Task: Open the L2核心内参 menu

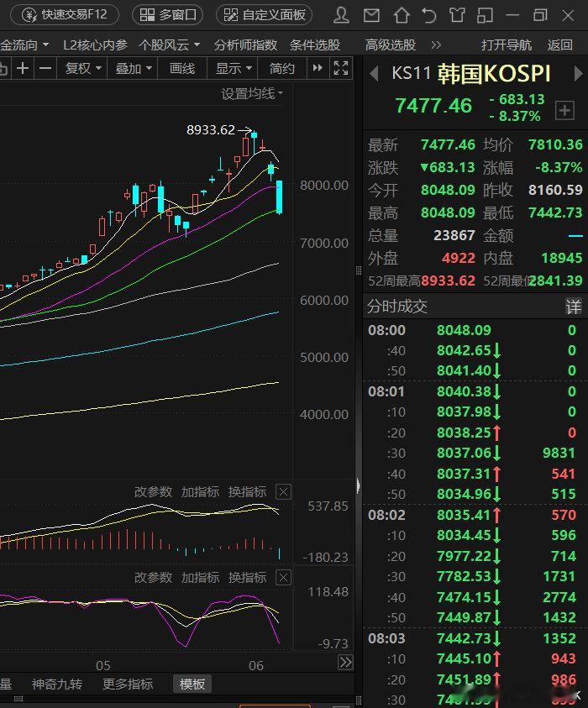Action: click(x=95, y=45)
